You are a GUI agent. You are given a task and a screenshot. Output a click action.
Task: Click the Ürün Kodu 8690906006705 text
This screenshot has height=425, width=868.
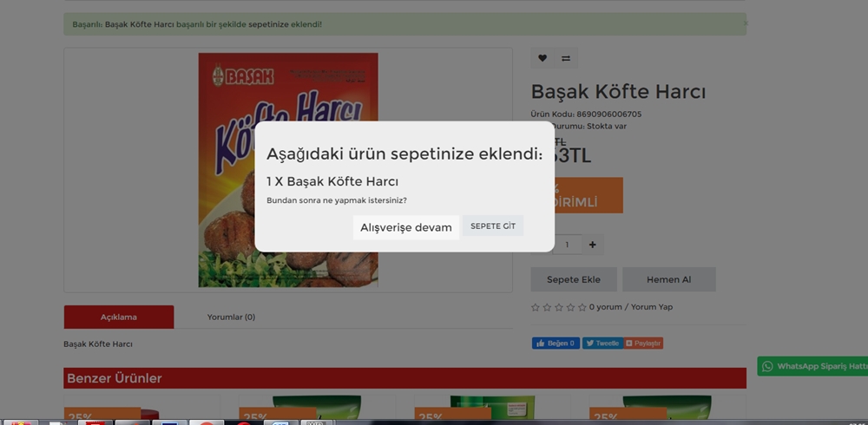point(586,114)
